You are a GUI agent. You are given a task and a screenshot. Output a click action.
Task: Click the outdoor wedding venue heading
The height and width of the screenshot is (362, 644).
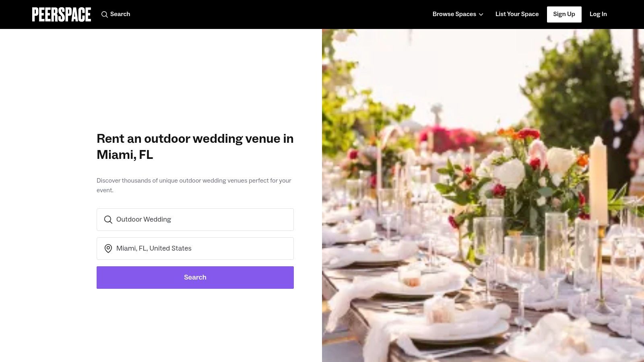[x=195, y=146]
